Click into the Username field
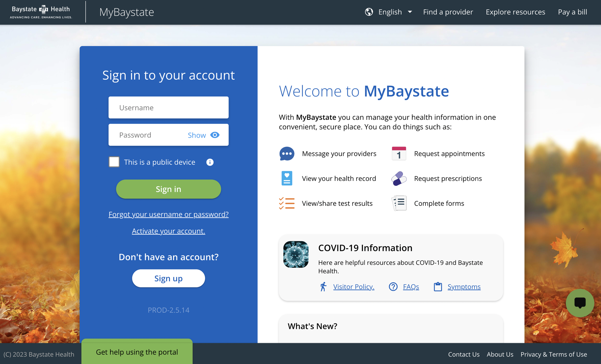601x364 pixels. (x=168, y=108)
